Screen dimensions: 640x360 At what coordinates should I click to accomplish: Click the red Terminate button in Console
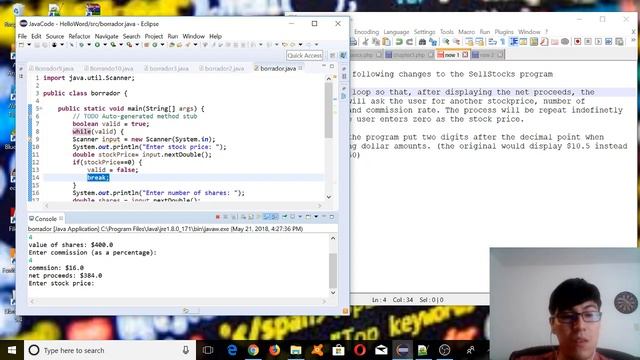(218, 217)
